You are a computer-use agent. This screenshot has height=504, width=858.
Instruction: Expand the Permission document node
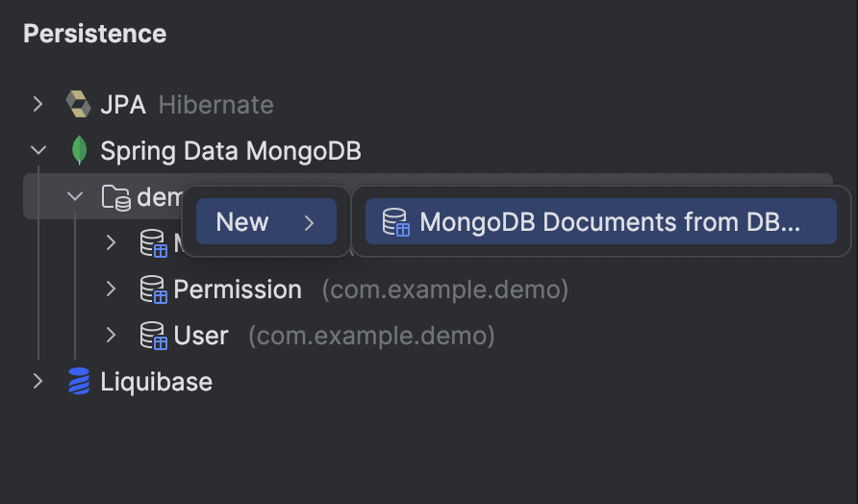[x=112, y=289]
